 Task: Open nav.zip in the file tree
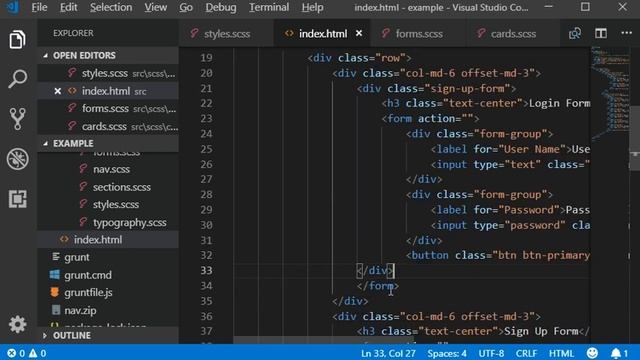point(108,311)
